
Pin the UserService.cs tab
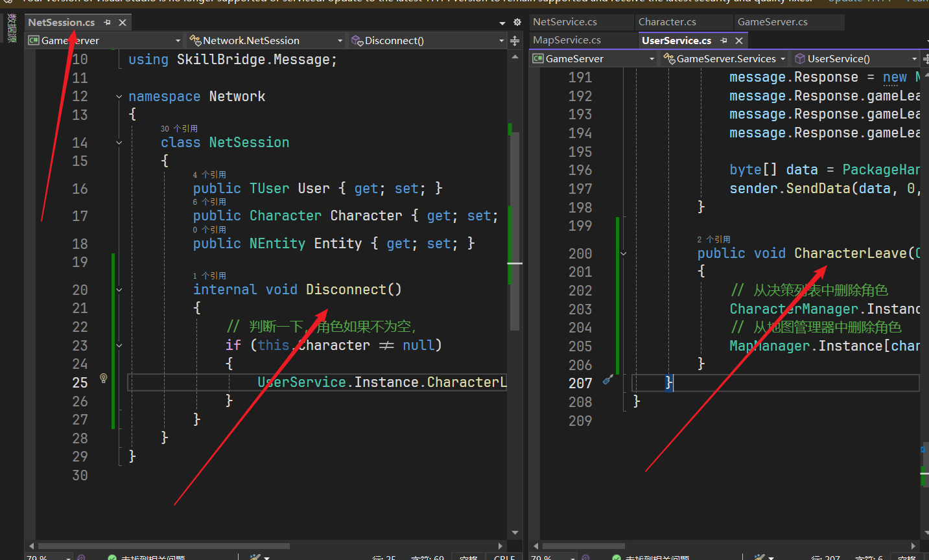724,41
